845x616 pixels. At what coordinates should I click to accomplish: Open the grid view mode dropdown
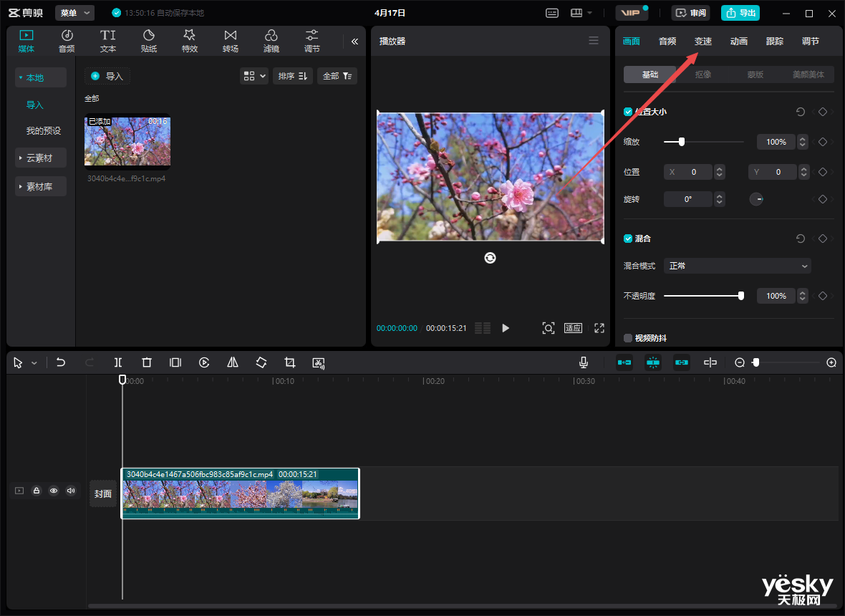click(x=253, y=76)
